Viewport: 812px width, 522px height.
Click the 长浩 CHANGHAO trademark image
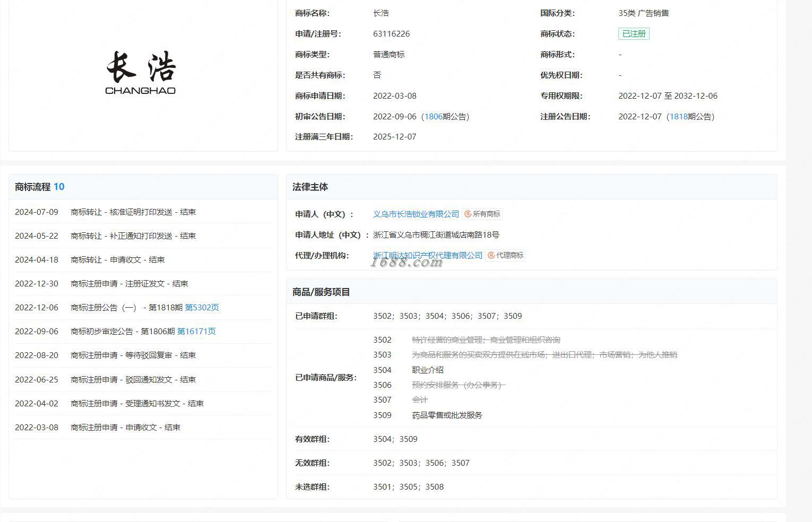click(x=141, y=73)
